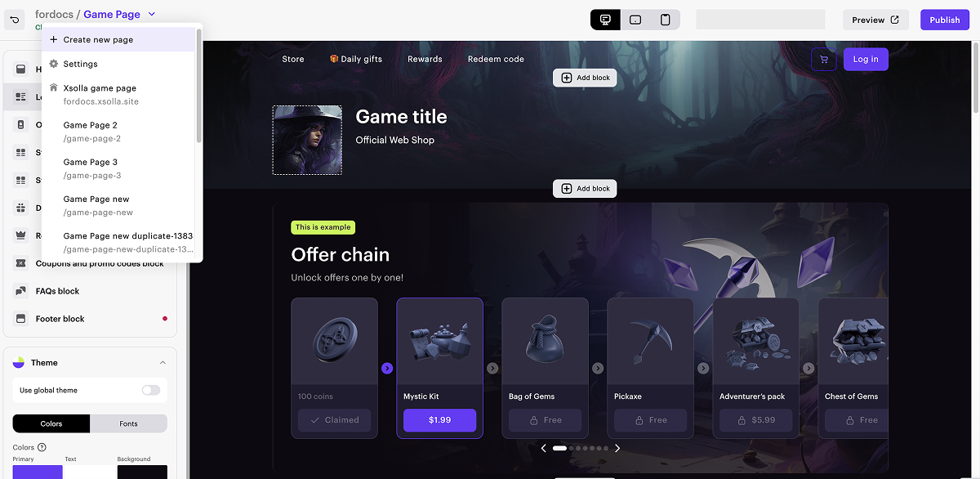Click the Settings gear in dropdown menu
This screenshot has height=479, width=980.
click(54, 64)
